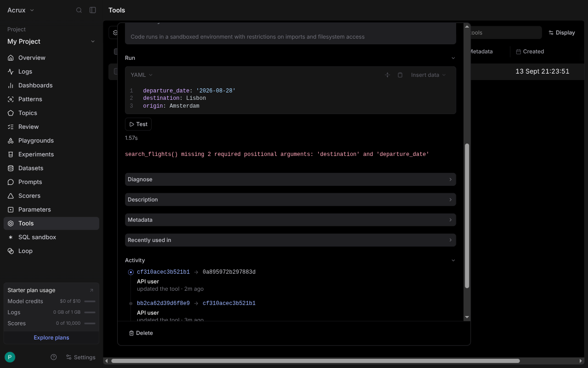
Task: Click the Datasets database icon
Action: [11, 168]
